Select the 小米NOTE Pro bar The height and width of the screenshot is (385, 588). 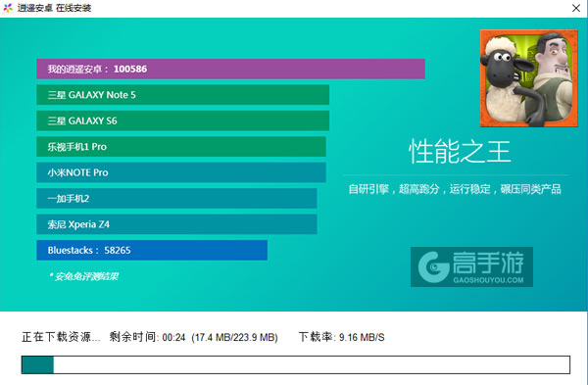click(181, 172)
